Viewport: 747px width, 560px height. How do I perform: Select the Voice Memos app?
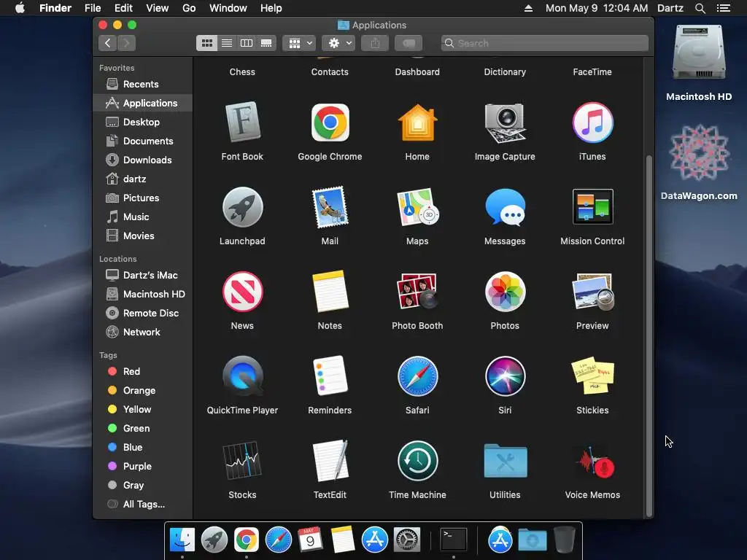pos(592,461)
